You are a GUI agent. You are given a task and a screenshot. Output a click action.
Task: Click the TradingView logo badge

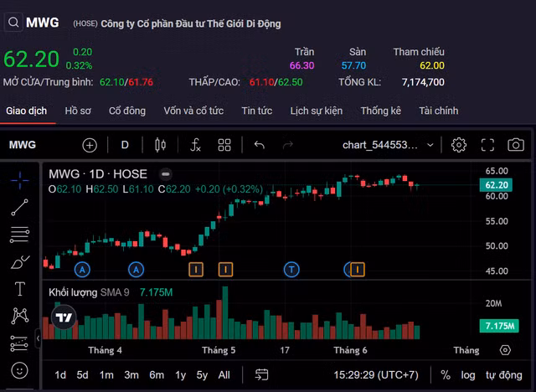64,317
